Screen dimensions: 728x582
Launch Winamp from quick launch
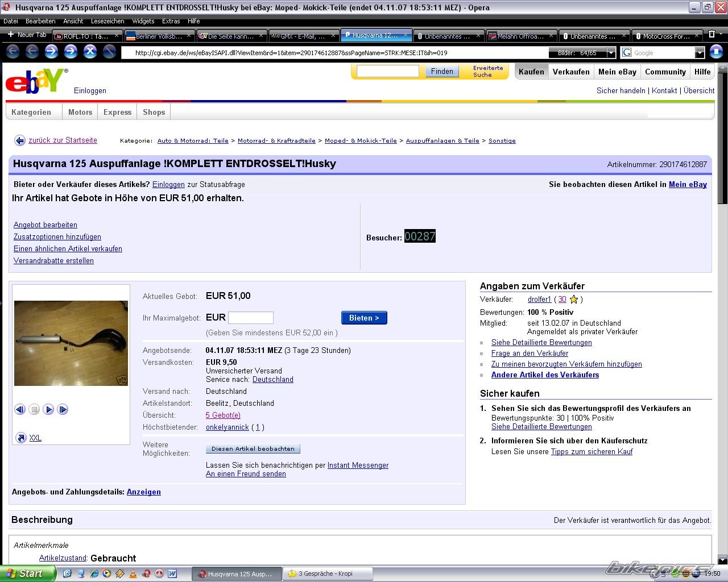tap(119, 573)
